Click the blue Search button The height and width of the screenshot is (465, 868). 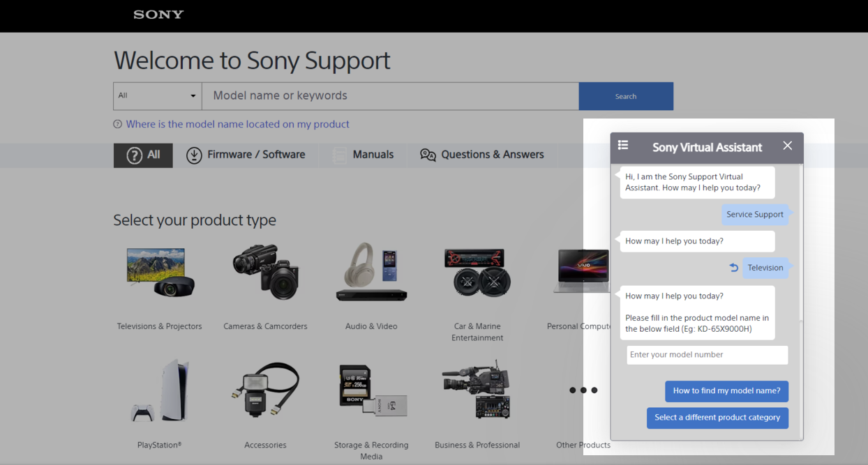[626, 96]
